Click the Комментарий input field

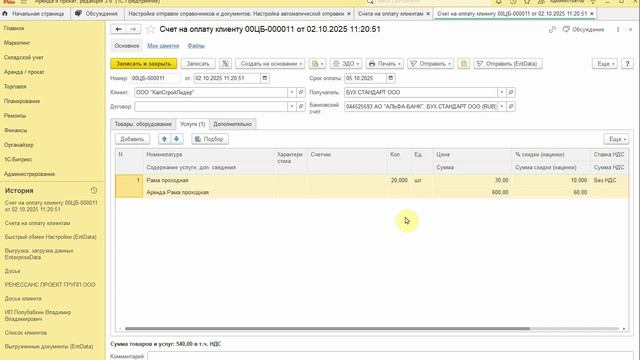[x=390, y=356]
